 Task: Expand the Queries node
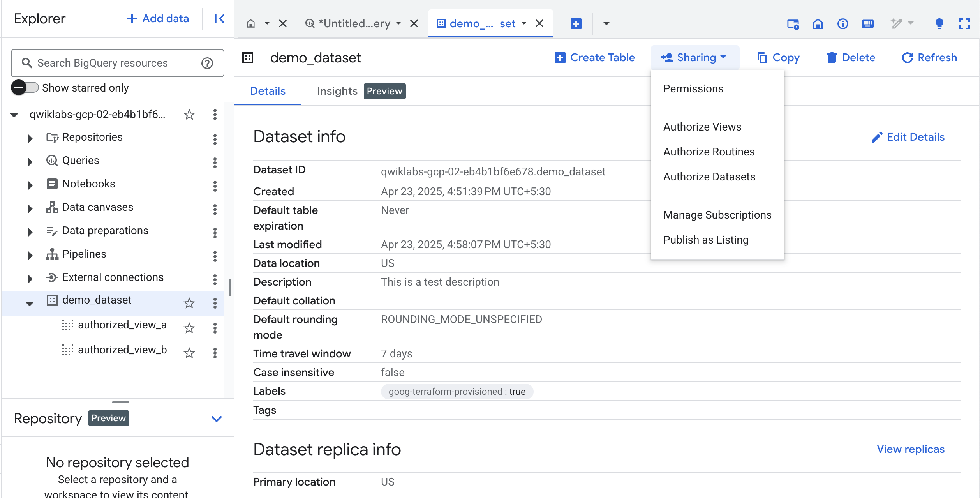tap(30, 162)
